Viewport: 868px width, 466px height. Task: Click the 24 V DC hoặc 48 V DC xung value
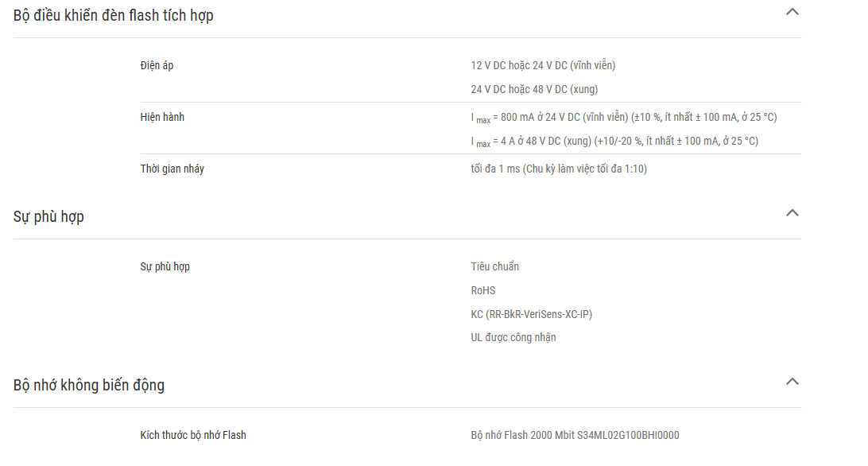(534, 89)
